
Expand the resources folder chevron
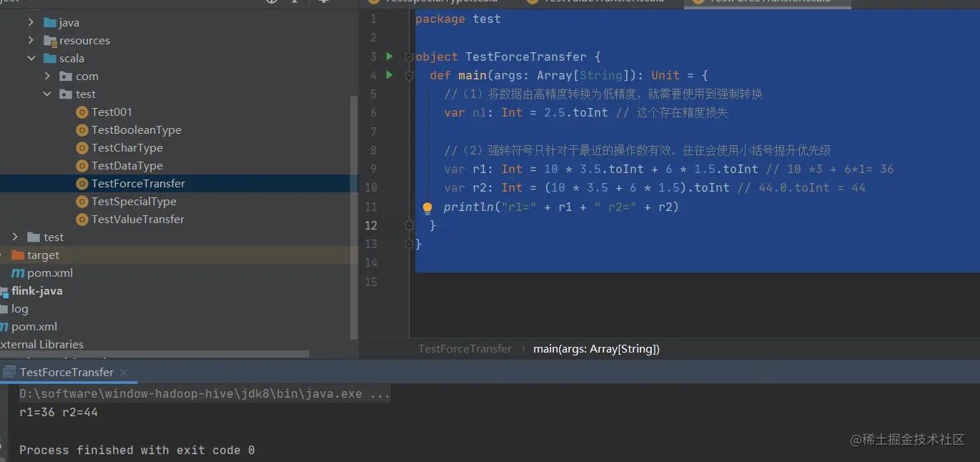(31, 40)
